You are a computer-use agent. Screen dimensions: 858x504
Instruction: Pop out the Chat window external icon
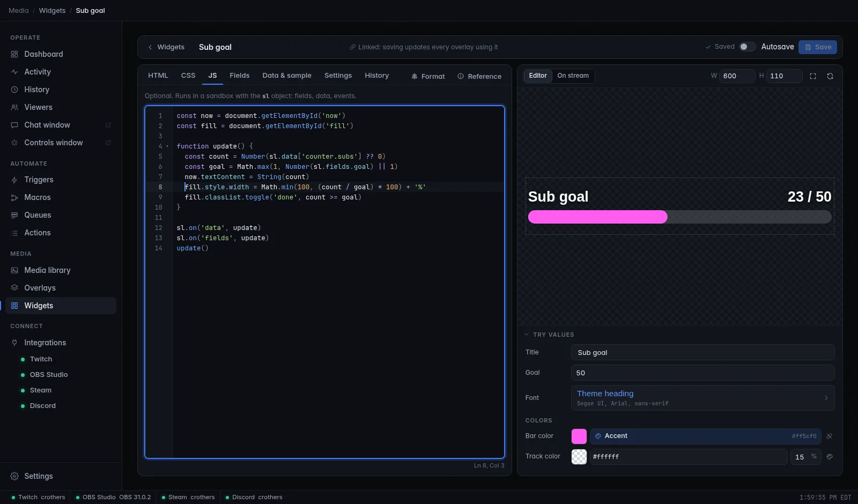tap(108, 125)
